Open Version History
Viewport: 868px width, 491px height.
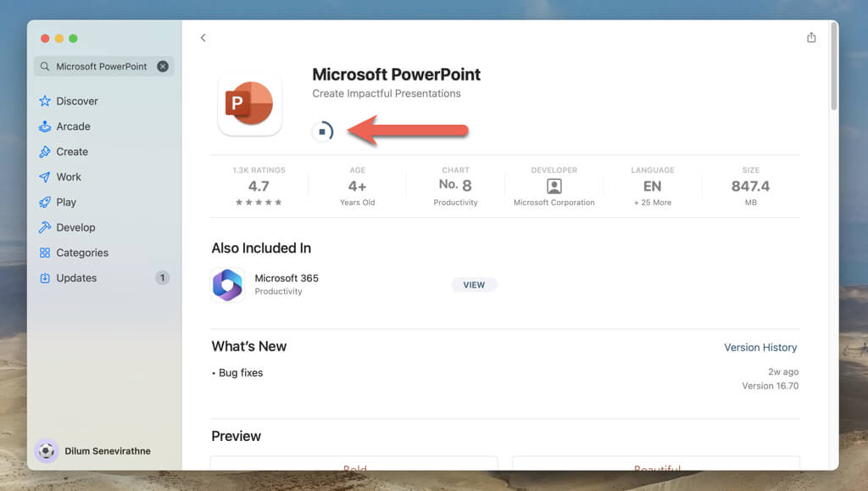point(760,348)
